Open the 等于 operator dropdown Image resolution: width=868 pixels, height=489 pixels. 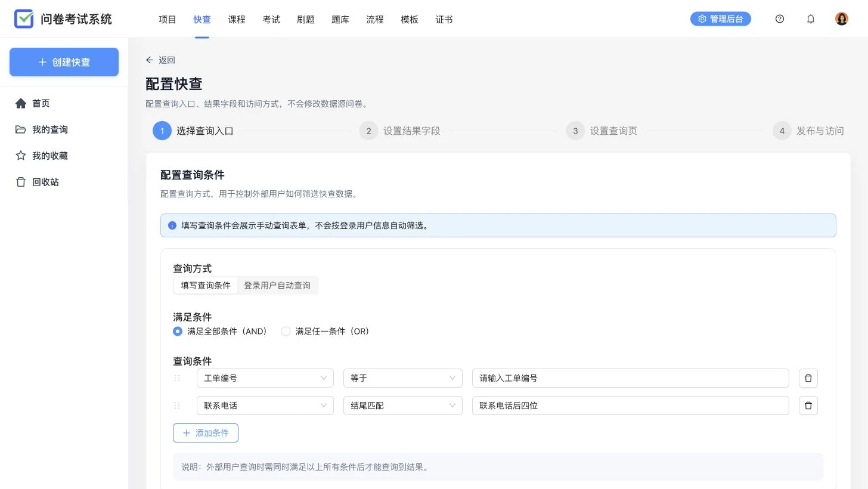(x=403, y=378)
